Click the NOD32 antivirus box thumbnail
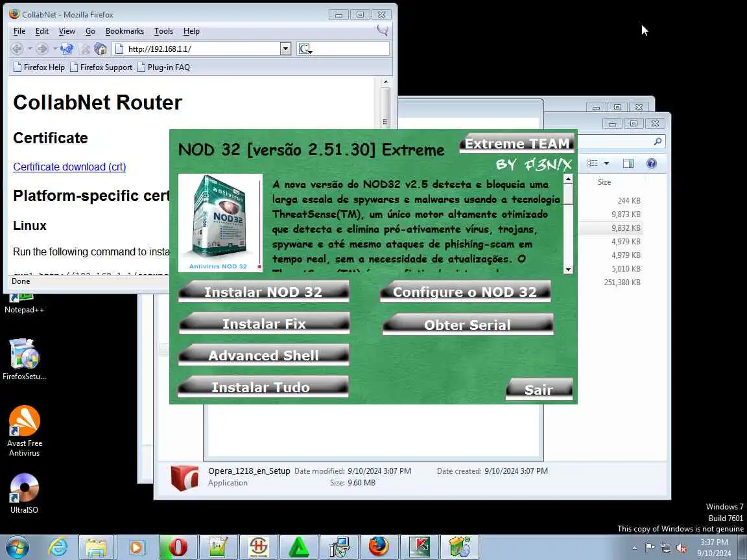This screenshot has width=747, height=560. [220, 223]
